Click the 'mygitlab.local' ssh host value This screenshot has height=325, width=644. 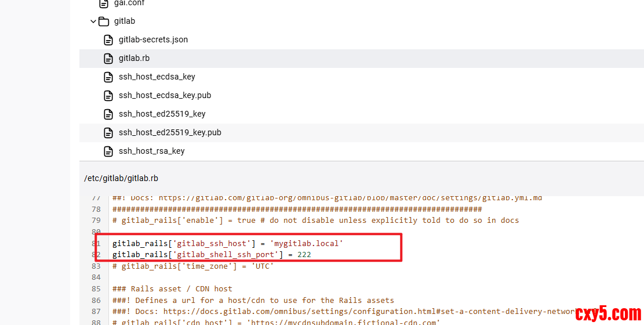307,244
